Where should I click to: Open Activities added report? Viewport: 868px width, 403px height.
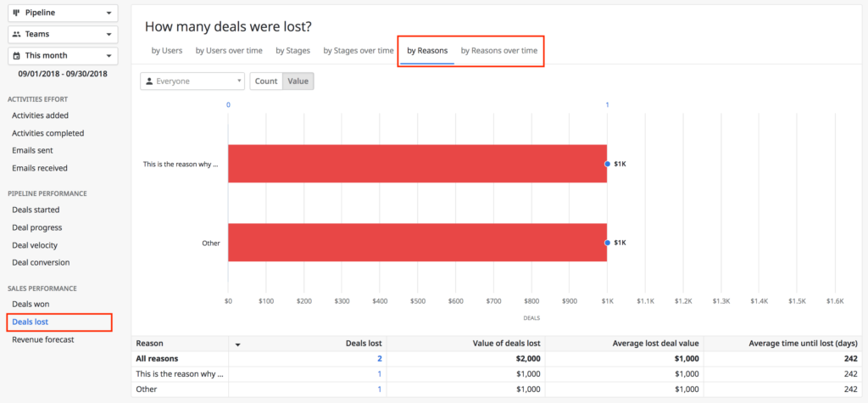[41, 115]
